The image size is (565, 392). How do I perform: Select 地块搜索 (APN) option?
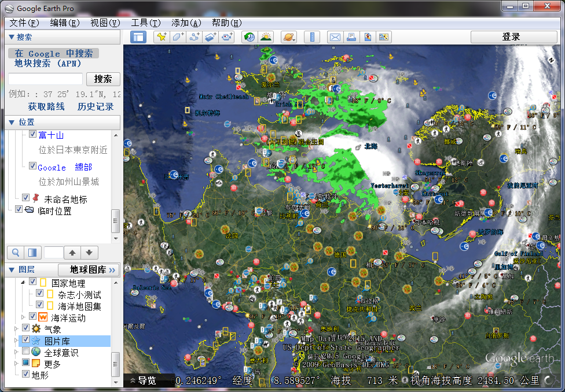tap(47, 64)
